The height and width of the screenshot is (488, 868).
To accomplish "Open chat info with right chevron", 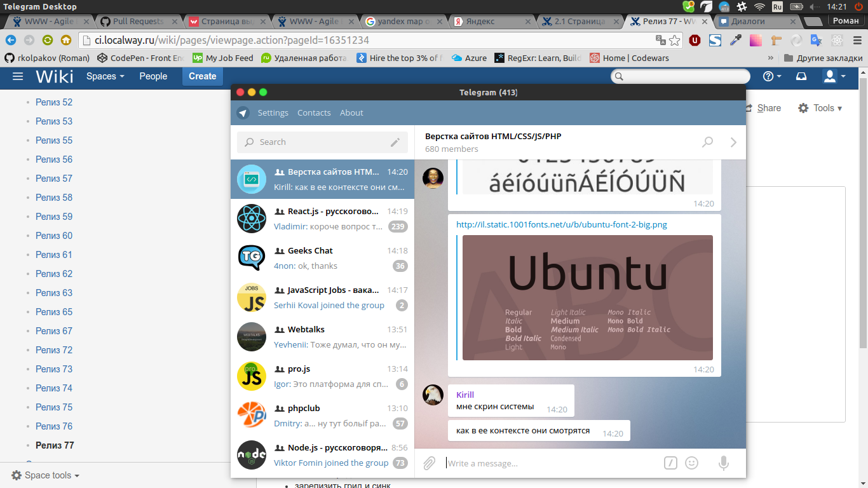I will click(x=733, y=142).
